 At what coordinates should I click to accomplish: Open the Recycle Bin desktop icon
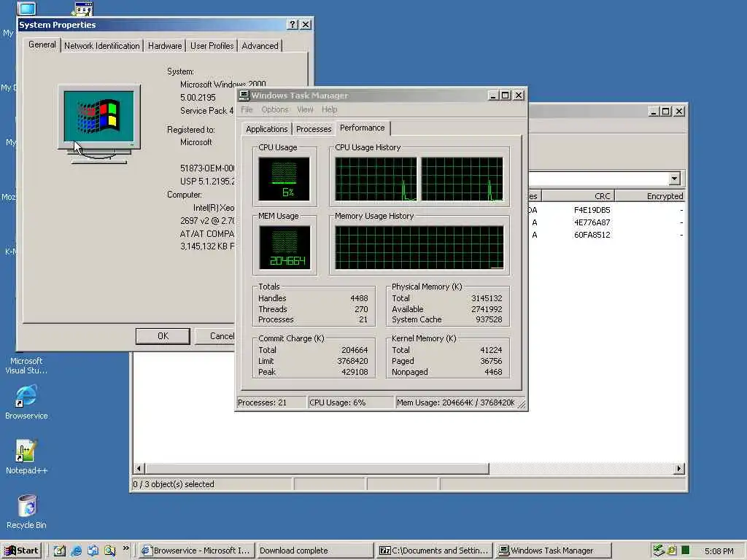(x=26, y=512)
